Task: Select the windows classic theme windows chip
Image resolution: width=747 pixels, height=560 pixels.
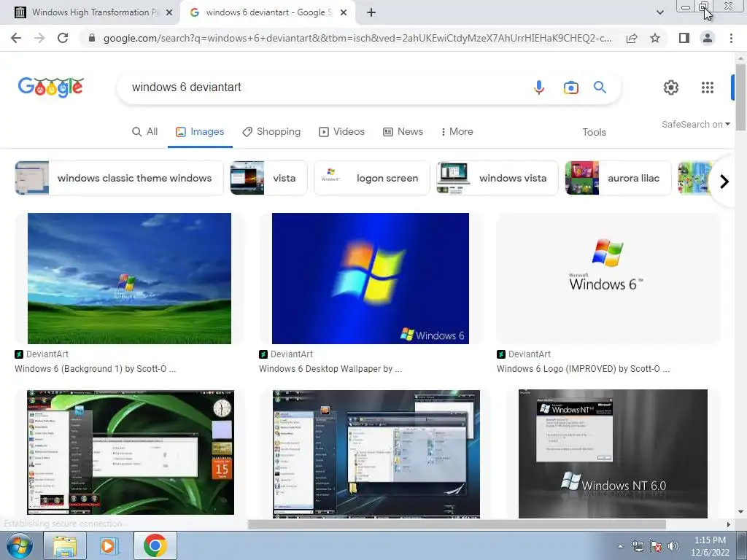Action: 119,178
